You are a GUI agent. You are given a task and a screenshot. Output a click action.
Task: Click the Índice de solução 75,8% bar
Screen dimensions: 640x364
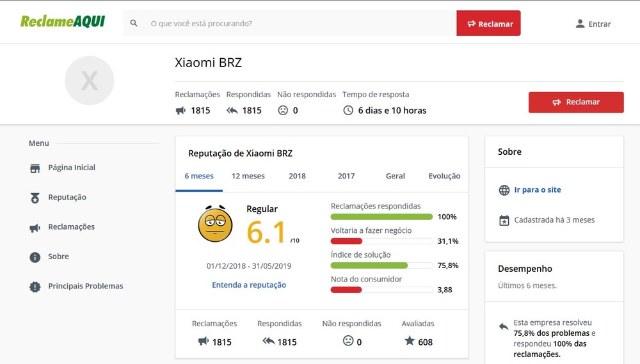tap(381, 265)
